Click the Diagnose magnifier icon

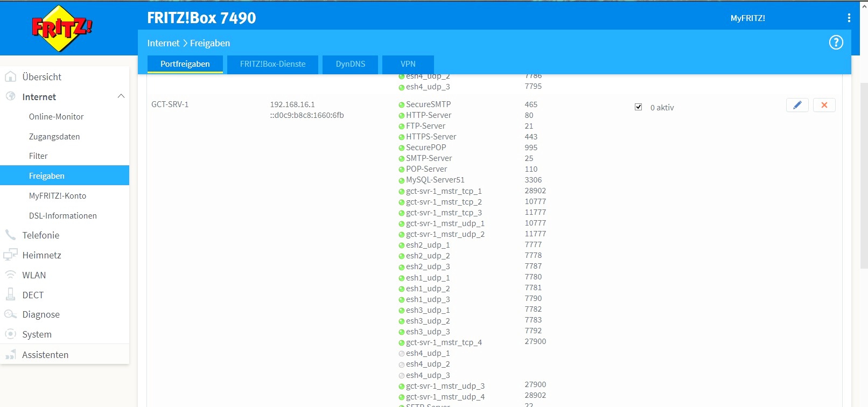[10, 314]
